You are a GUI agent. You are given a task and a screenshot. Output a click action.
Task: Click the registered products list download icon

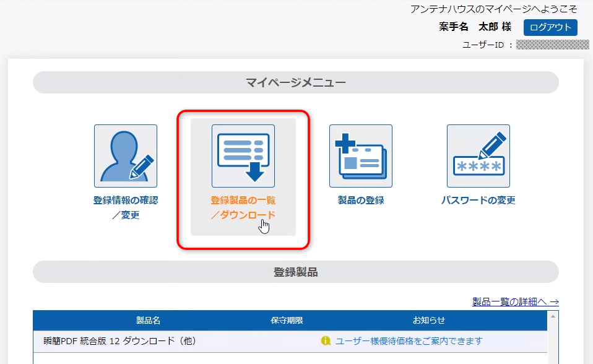click(x=243, y=156)
